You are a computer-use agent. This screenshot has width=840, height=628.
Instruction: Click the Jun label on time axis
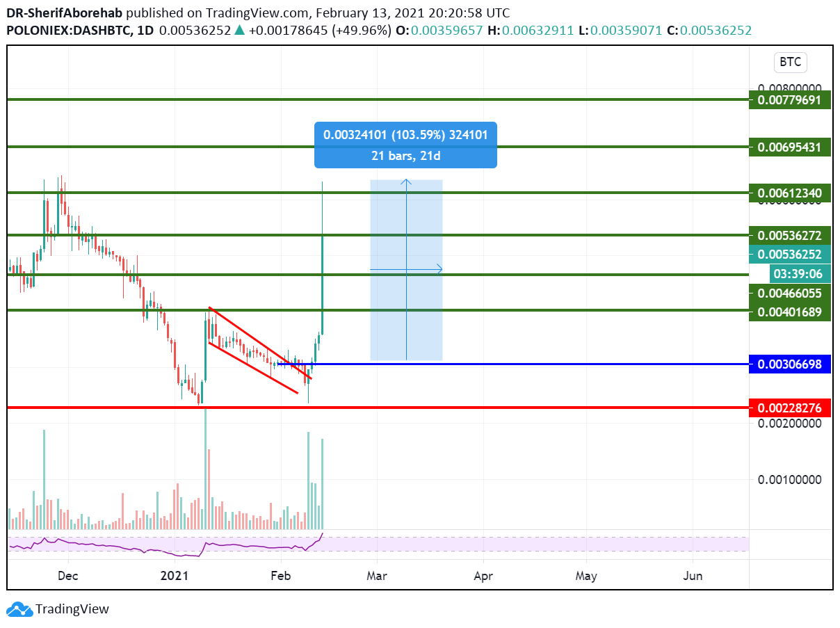click(693, 576)
